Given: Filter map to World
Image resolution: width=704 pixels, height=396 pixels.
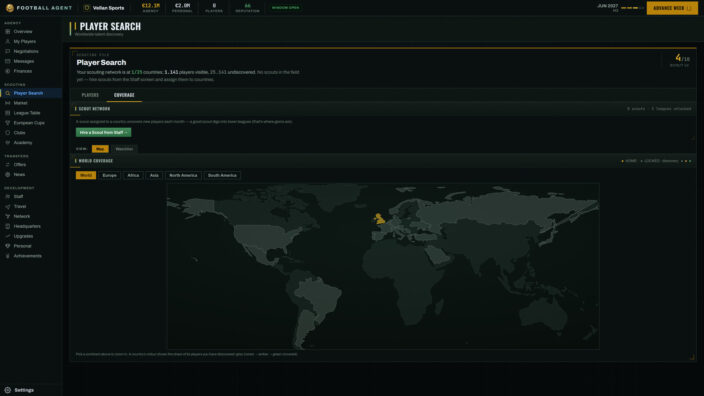Looking at the screenshot, I should click(x=86, y=175).
